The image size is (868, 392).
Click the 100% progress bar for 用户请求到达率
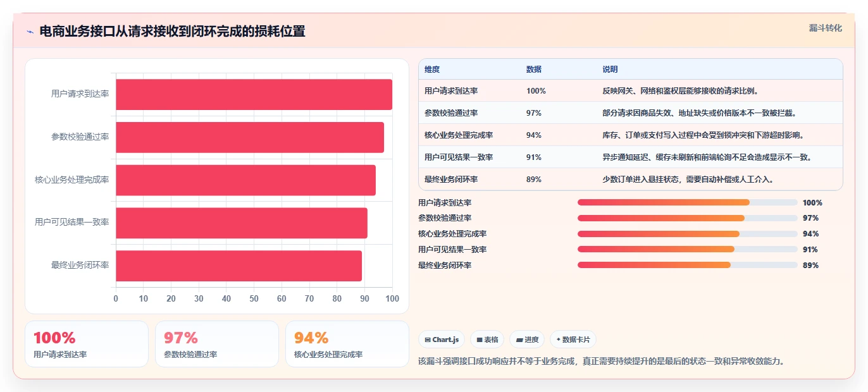pyautogui.click(x=687, y=202)
